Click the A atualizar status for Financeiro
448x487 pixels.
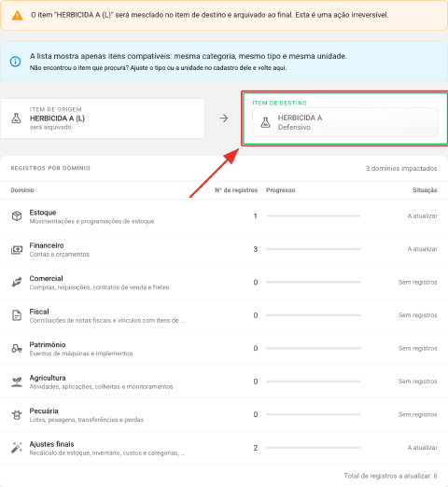(x=423, y=249)
